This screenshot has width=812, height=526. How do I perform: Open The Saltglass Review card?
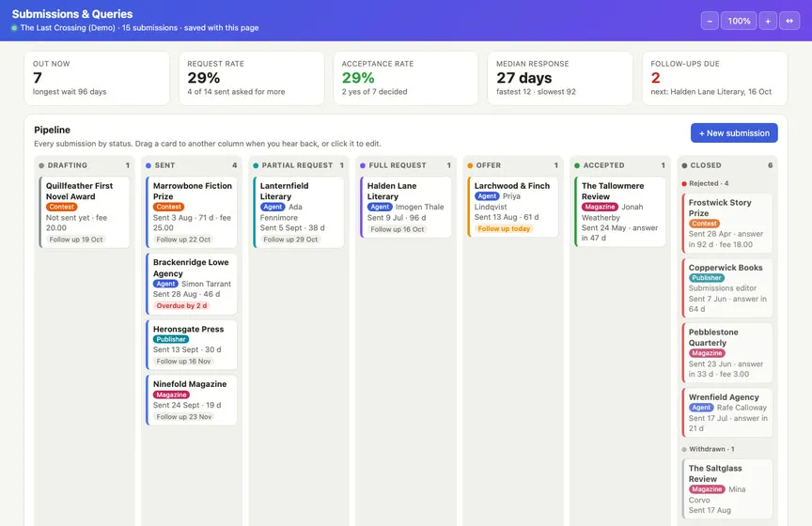click(x=727, y=488)
